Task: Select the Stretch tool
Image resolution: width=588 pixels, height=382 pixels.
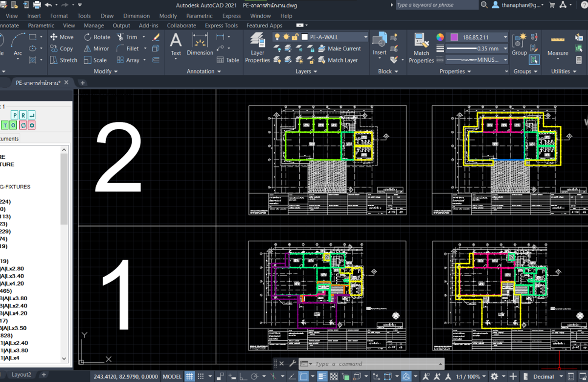Action: (64, 60)
